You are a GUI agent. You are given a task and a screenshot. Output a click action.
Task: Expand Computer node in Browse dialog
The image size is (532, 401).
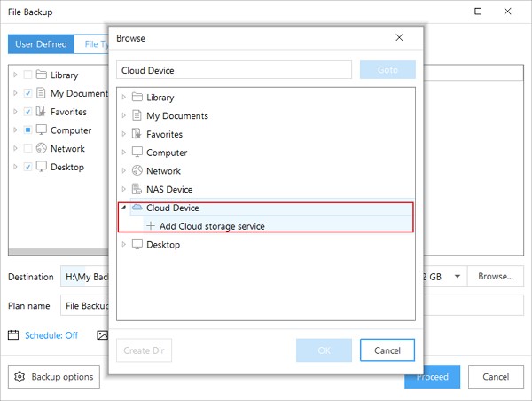pos(124,152)
